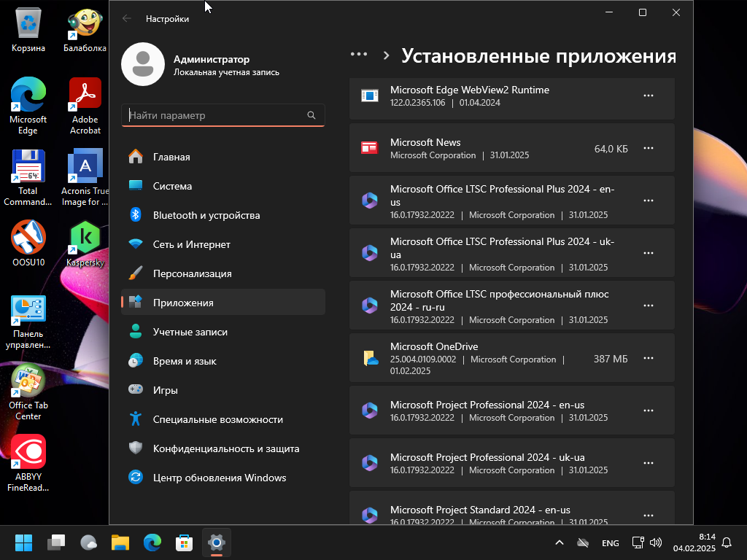Open Microsoft Edge desktop shortcut

pos(28,106)
